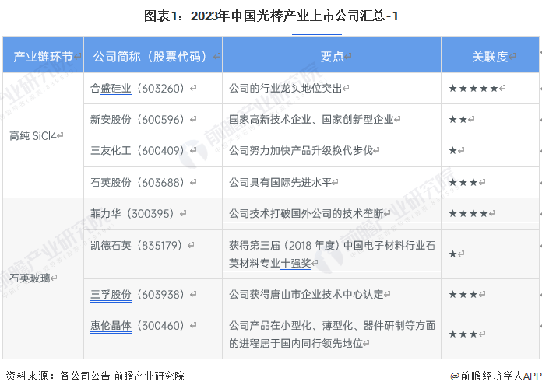Screen dimensions: 542x392
Task: Click the 公司简称（股票代码） header cell
Action: coord(153,54)
